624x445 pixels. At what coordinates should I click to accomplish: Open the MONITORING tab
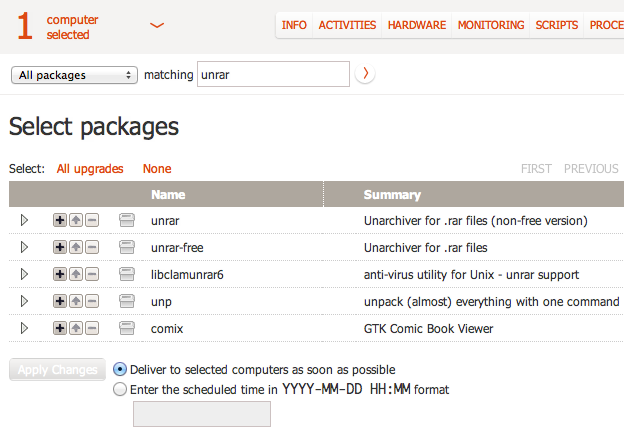(491, 25)
